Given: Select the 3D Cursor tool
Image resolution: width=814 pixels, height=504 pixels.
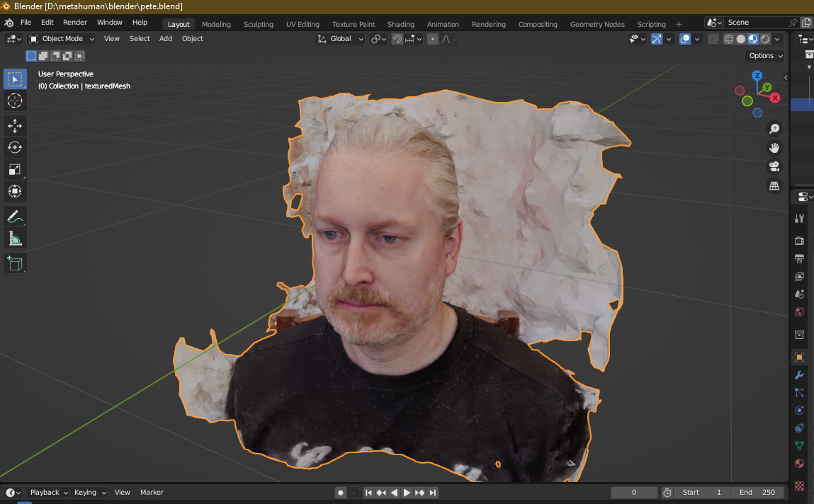Looking at the screenshot, I should click(15, 101).
